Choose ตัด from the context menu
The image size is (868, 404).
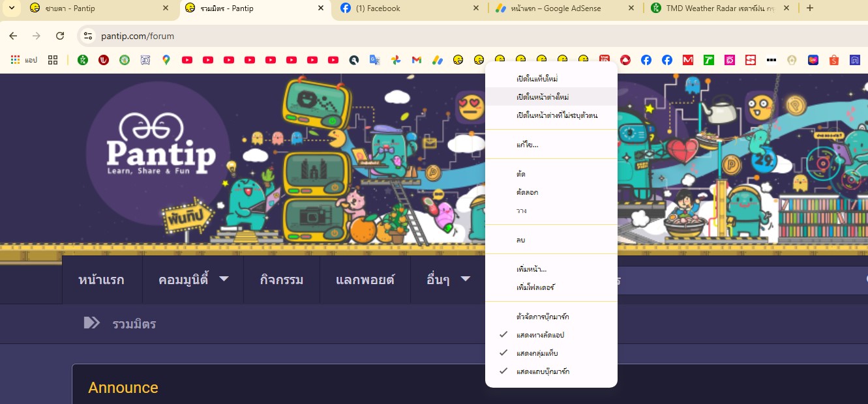point(552,174)
